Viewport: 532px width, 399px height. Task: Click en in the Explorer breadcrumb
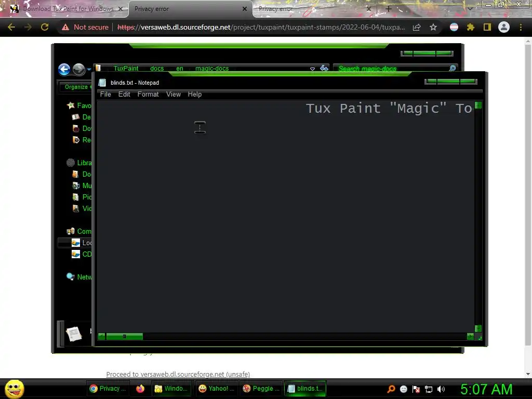179,68
